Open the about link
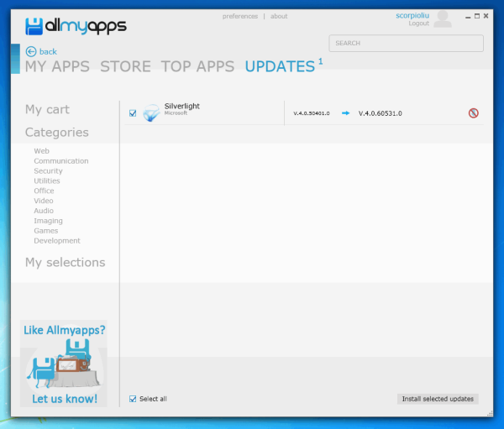 tap(279, 17)
